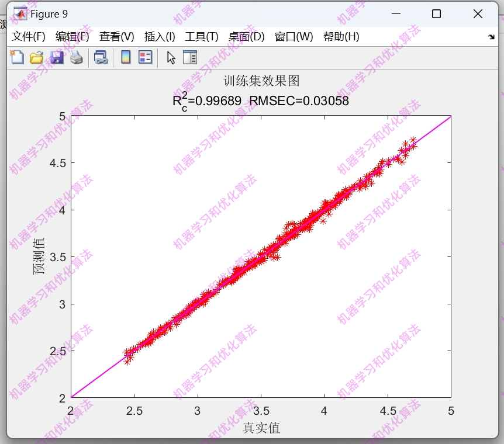Open the 帮助(H) menu

341,37
